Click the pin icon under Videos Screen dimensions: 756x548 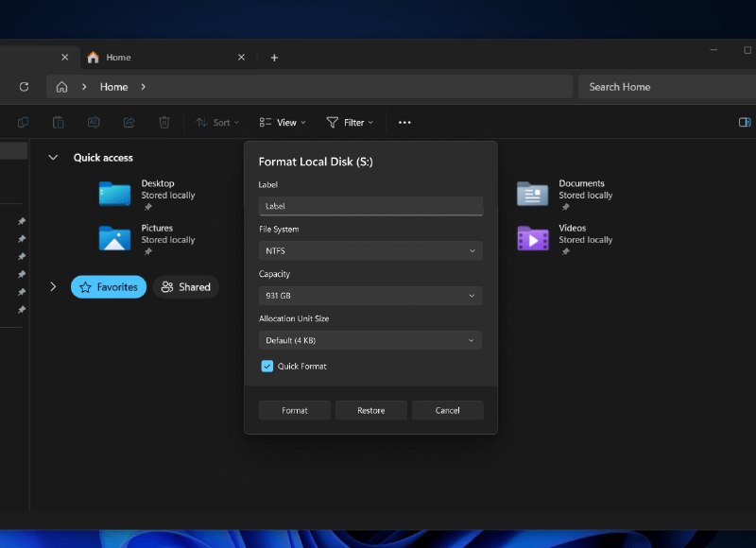565,251
